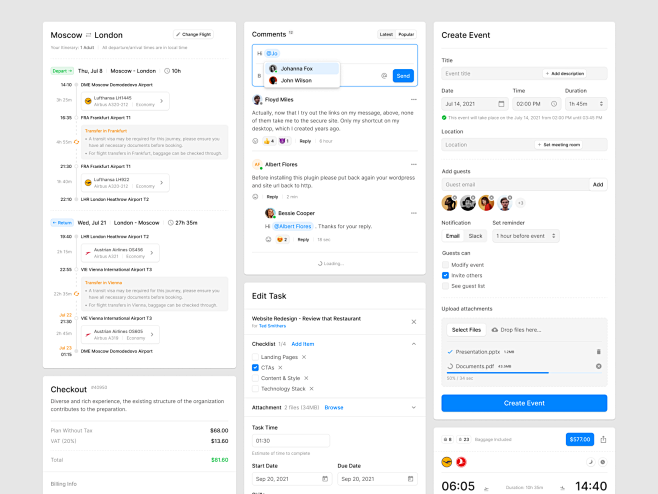Image resolution: width=658 pixels, height=494 pixels.
Task: Select Johanna Fox mention suggestion
Action: [x=302, y=68]
